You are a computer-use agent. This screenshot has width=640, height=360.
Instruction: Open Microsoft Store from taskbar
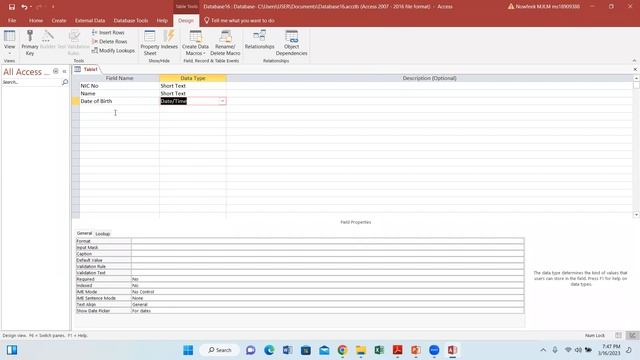coord(306,350)
